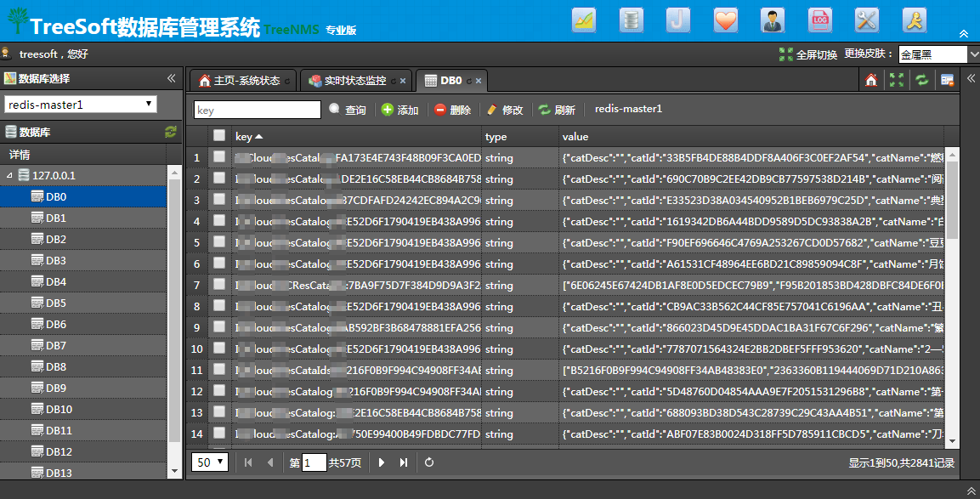Close the DB0 tab

pyautogui.click(x=479, y=82)
